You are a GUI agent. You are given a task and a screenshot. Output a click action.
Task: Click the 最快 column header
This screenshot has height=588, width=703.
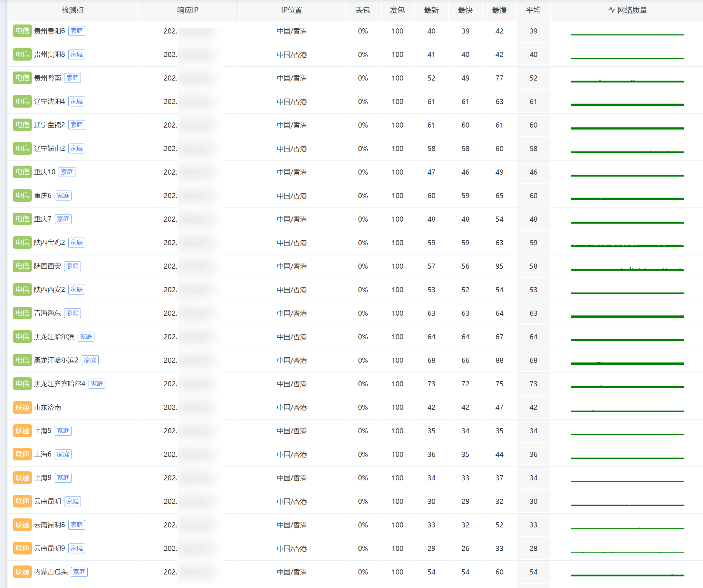[x=465, y=10]
